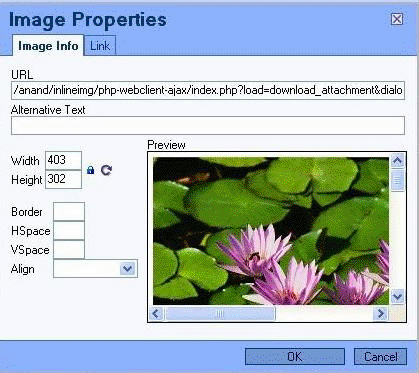Close the Image Properties dialog
Viewport: 419px width, 373px height.
[397, 19]
